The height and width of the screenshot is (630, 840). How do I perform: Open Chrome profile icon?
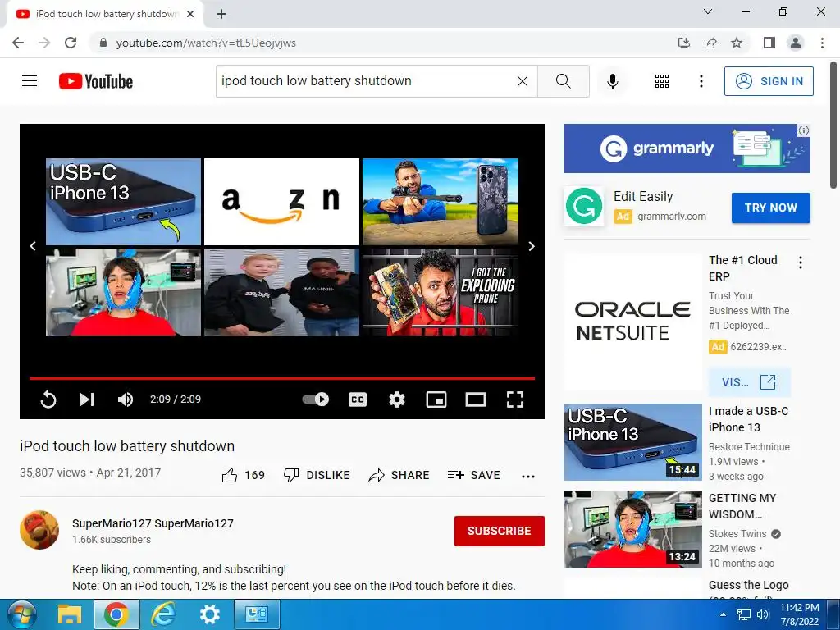796,43
